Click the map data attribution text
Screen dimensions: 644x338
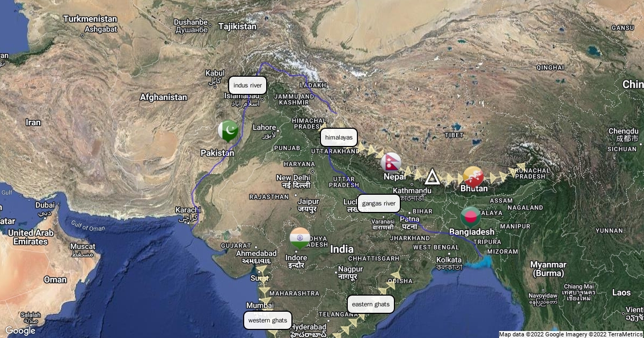(x=571, y=334)
